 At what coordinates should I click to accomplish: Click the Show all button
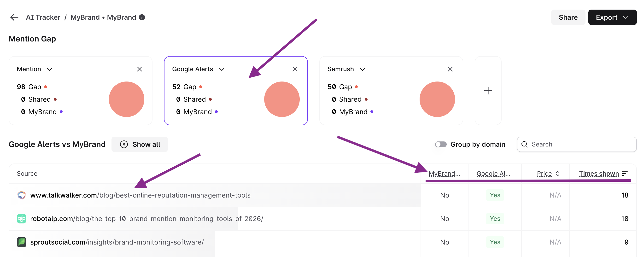click(x=140, y=144)
